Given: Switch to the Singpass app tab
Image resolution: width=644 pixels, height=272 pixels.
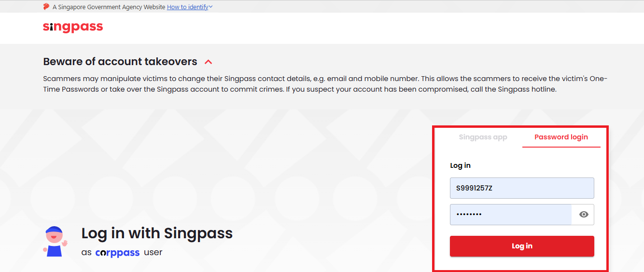Looking at the screenshot, I should click(x=483, y=137).
